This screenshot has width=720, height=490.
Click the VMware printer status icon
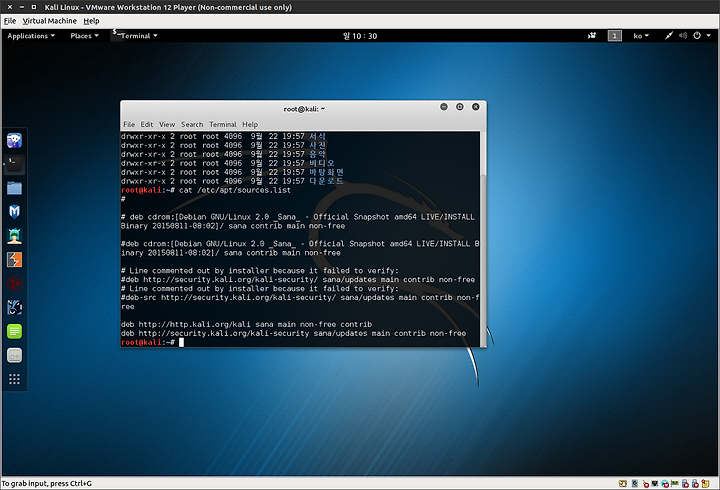point(665,484)
